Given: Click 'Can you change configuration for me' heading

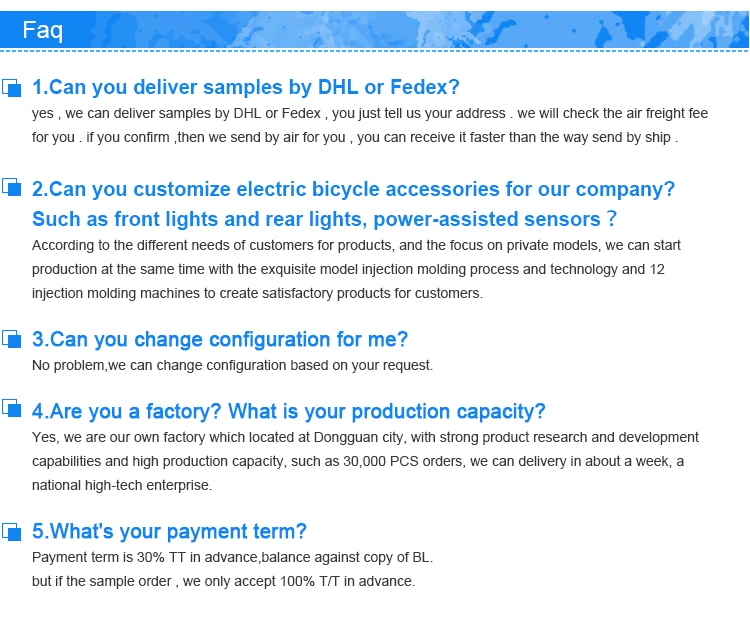Looking at the screenshot, I should click(x=220, y=340).
